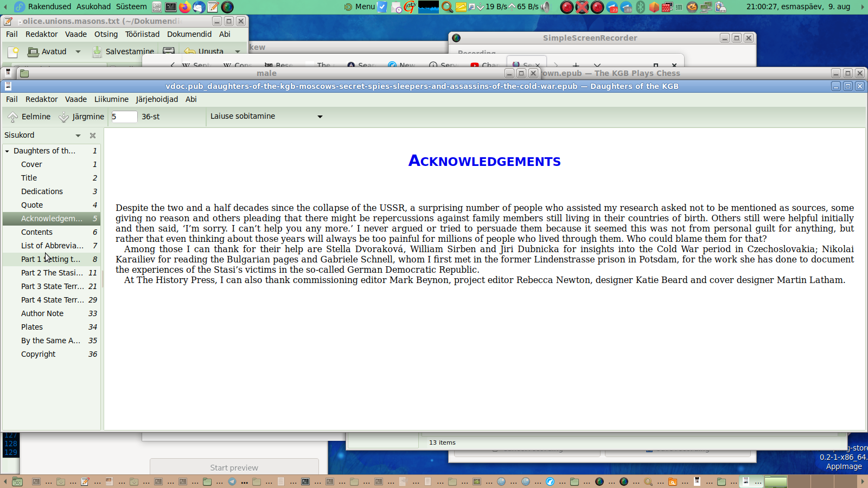Click the page number input field
868x488 pixels.
point(124,117)
